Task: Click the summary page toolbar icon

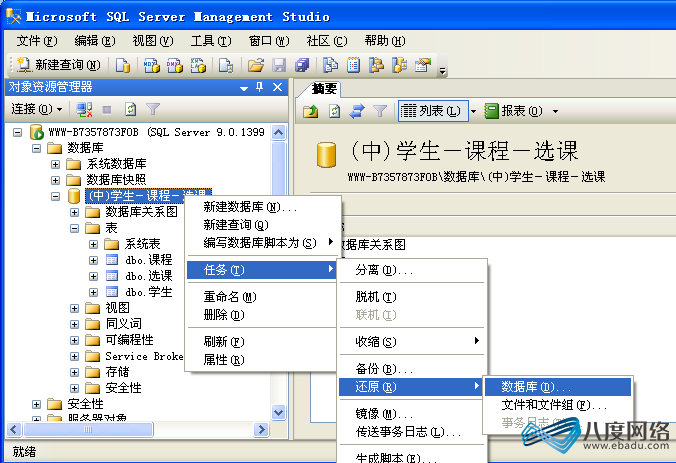Action: pos(354,66)
